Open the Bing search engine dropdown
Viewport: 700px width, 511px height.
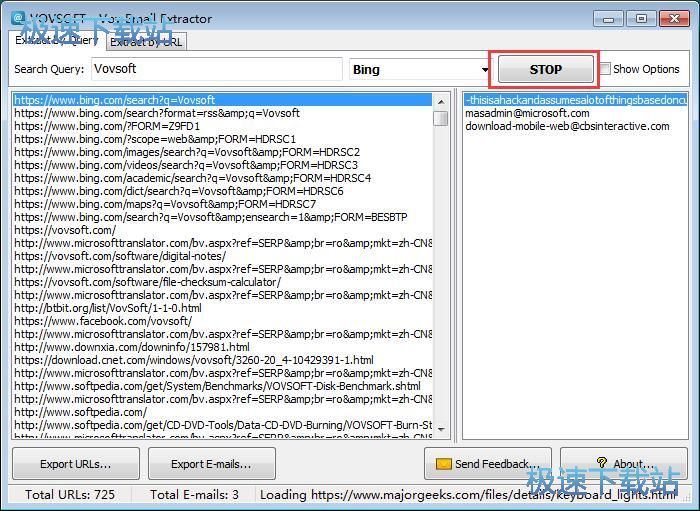pos(421,70)
